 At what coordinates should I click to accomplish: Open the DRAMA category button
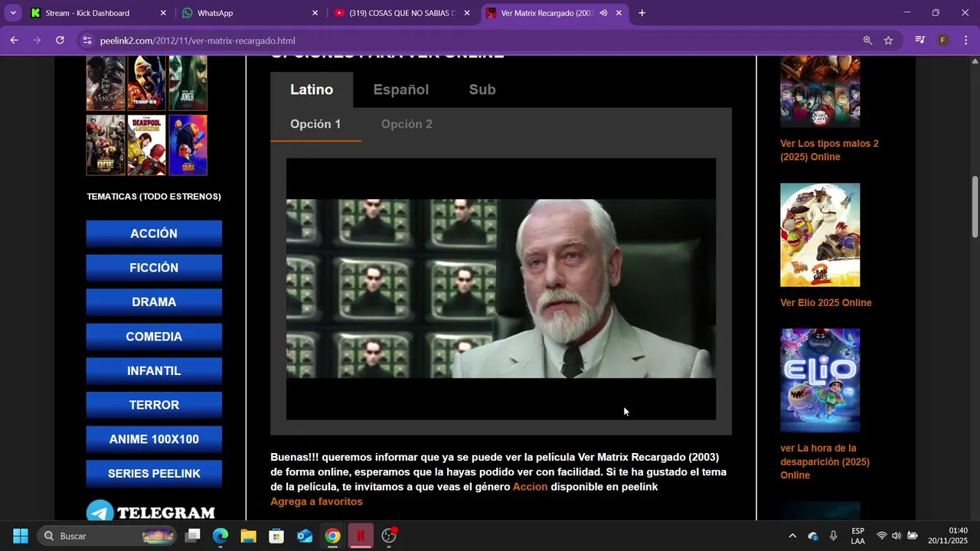pos(154,302)
